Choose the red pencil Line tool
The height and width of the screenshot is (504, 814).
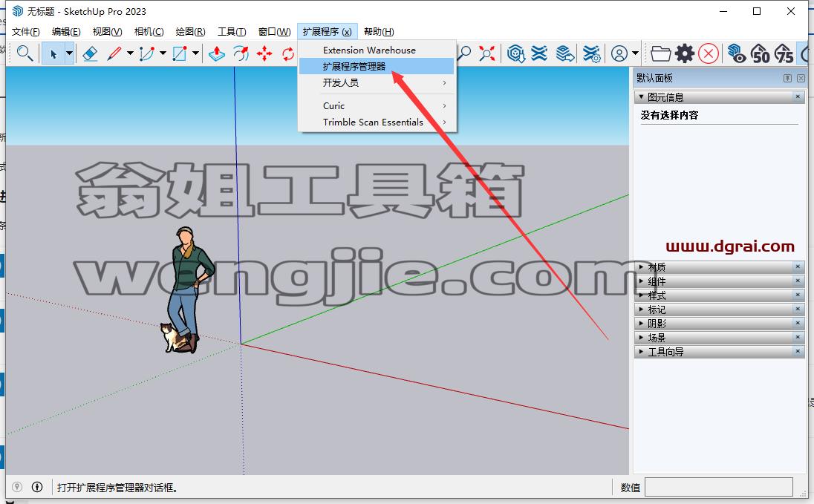[x=114, y=53]
